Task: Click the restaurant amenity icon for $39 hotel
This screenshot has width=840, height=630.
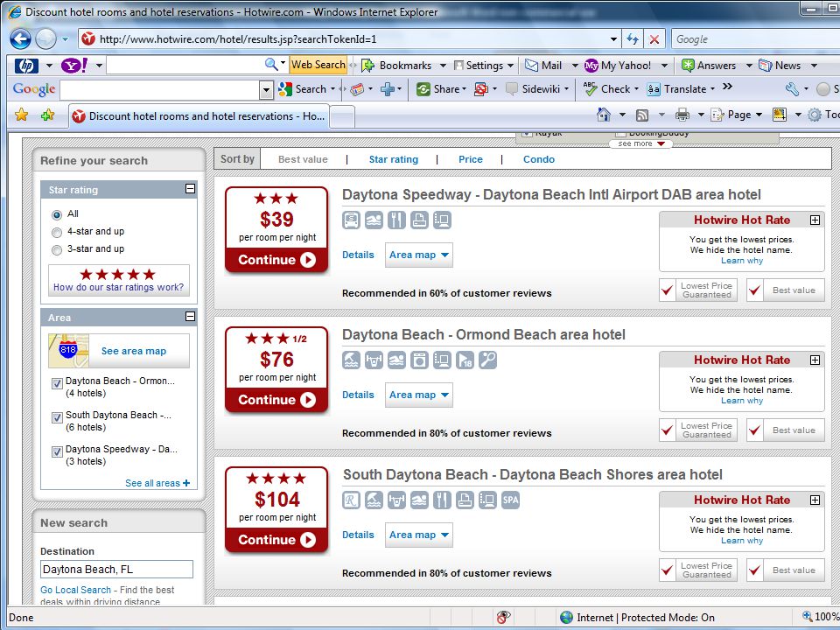Action: [x=396, y=220]
